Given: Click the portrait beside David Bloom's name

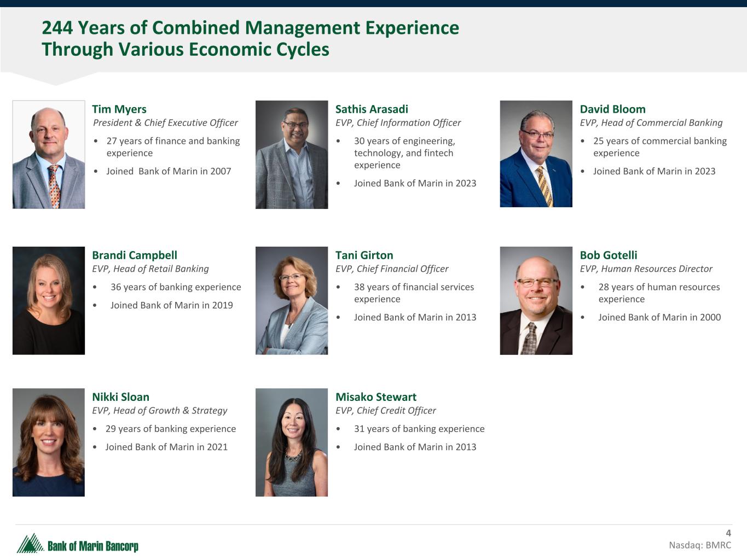Looking at the screenshot, I should tap(536, 154).
